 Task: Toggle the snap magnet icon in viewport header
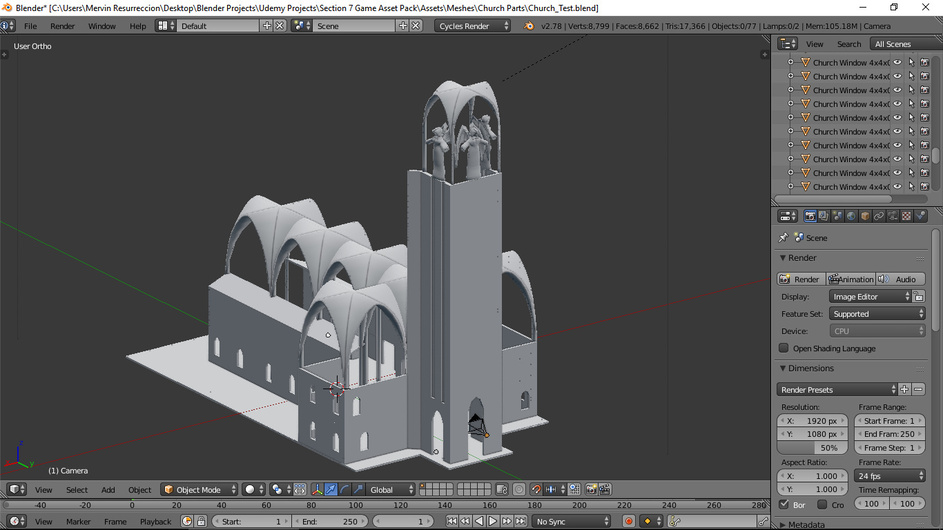tap(536, 490)
